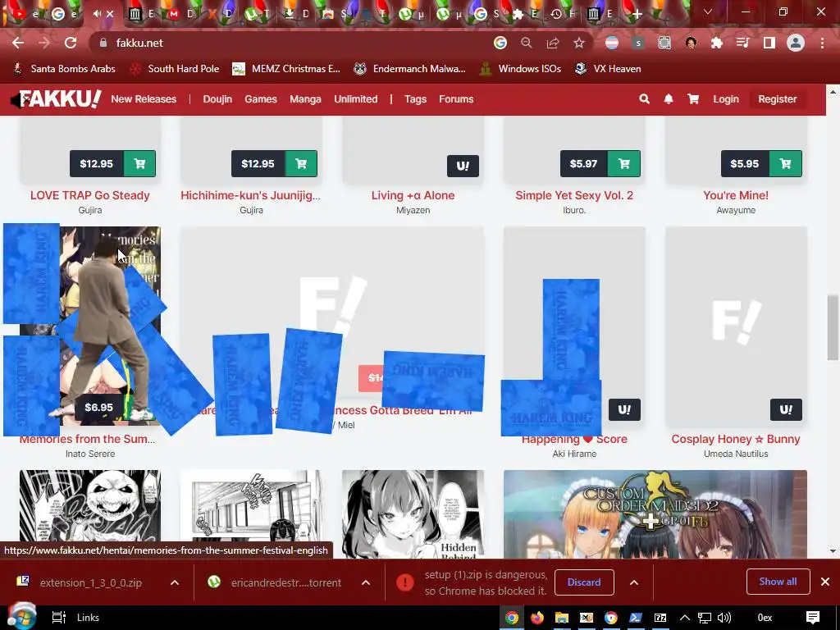
Task: Toggle the browser side panel icon
Action: point(769,43)
